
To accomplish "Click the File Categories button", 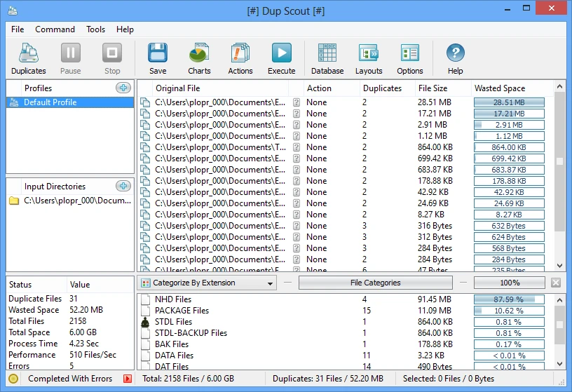I will (x=375, y=283).
